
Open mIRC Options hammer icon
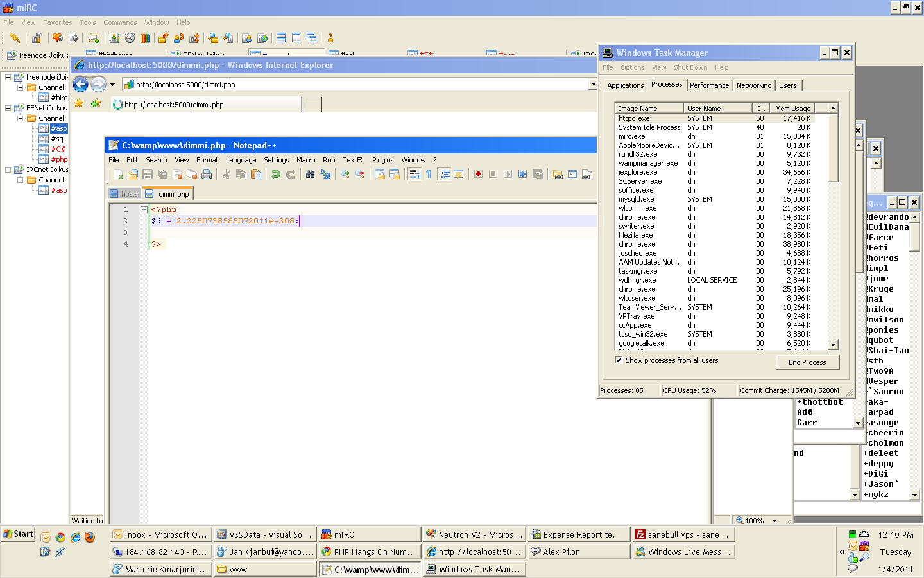tap(37, 38)
